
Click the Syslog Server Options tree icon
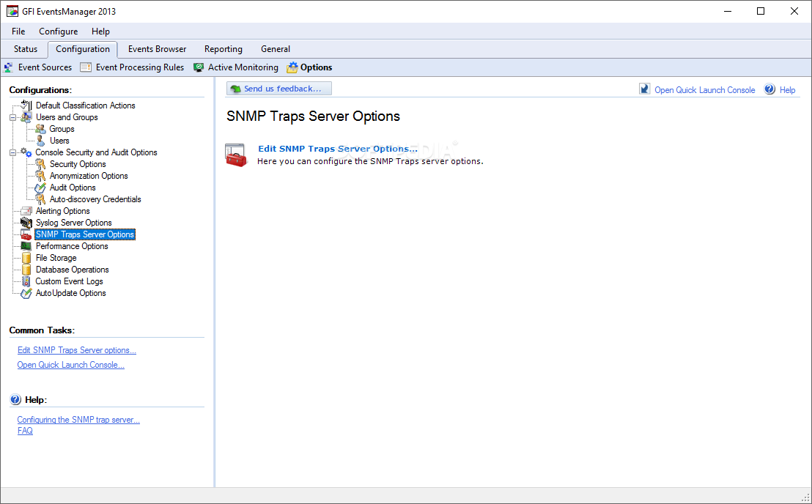pos(26,223)
